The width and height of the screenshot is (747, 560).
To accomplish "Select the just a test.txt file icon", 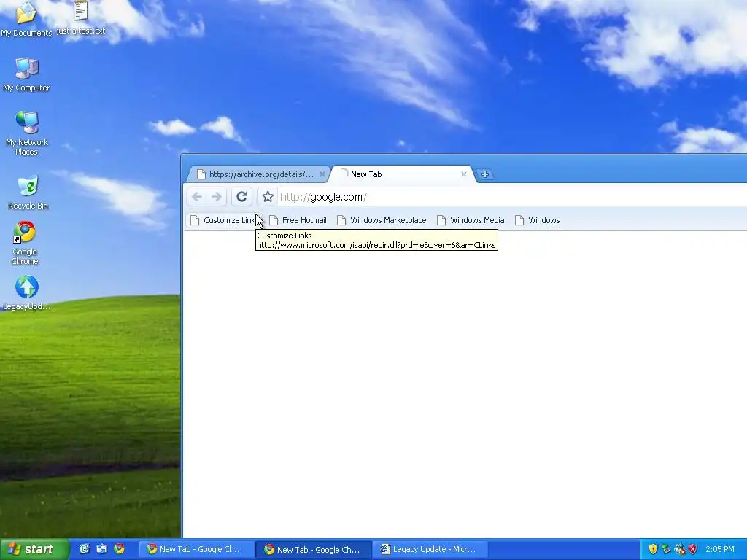I will (80, 18).
